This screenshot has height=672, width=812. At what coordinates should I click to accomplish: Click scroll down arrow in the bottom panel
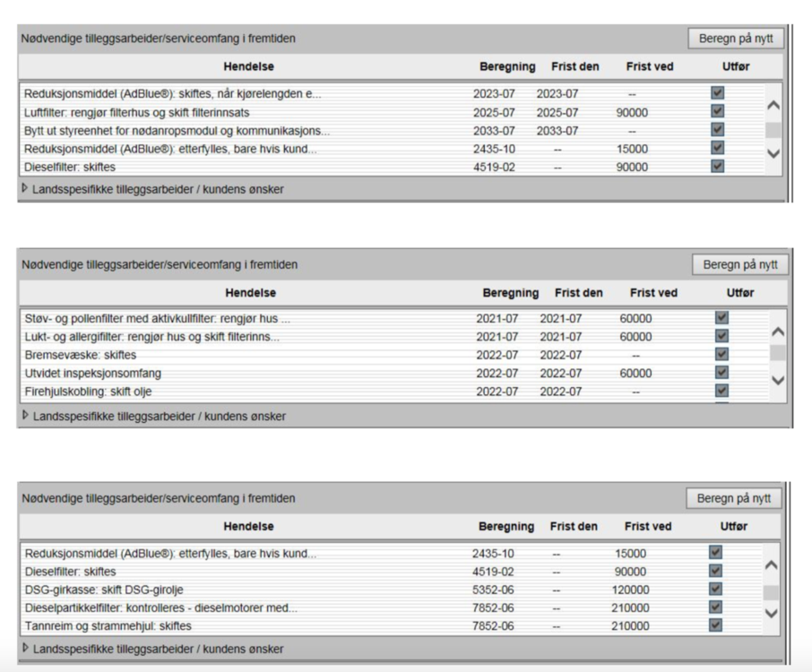771,614
